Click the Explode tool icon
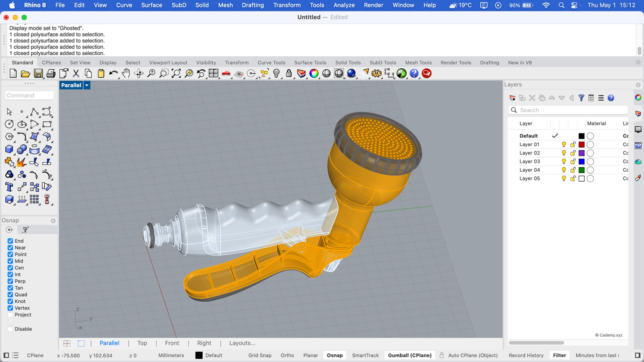 (x=22, y=162)
